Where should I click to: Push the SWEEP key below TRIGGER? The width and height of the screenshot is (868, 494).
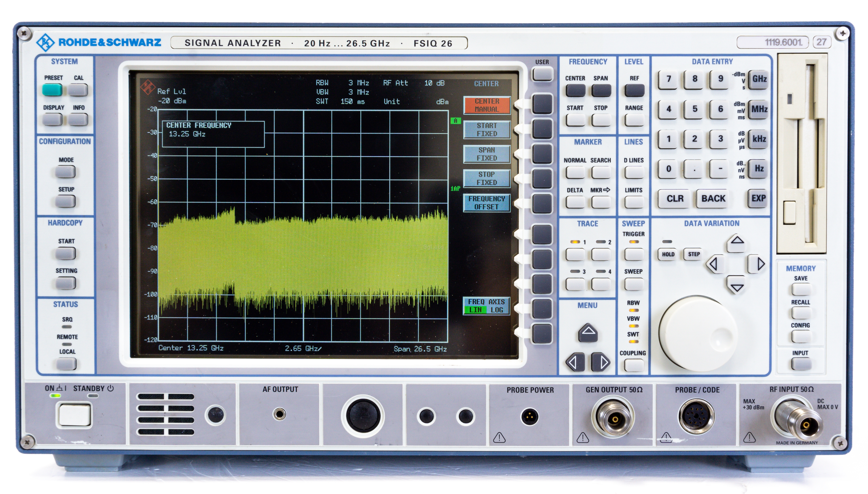634,284
